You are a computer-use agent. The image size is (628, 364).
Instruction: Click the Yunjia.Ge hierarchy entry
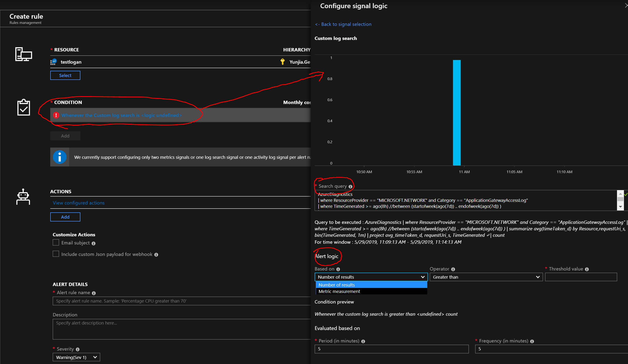[300, 62]
